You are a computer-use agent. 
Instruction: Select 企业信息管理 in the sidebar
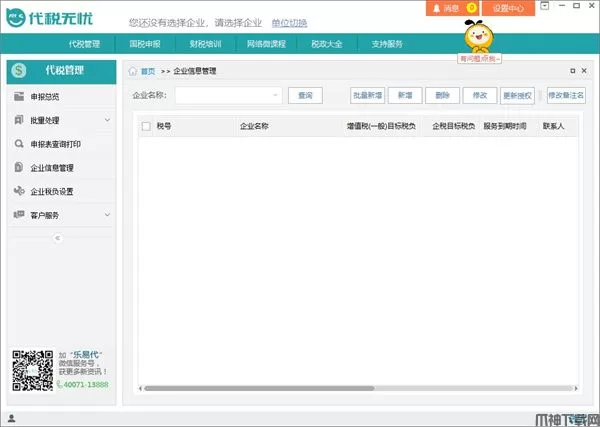click(61, 168)
